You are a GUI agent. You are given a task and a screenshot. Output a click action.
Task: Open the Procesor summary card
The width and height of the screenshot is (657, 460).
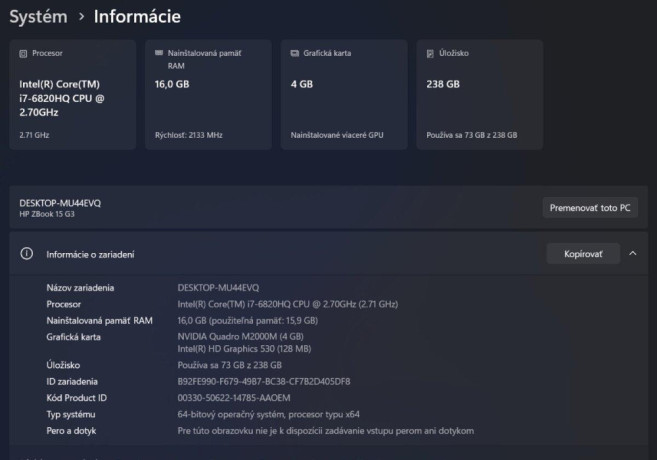[72, 94]
